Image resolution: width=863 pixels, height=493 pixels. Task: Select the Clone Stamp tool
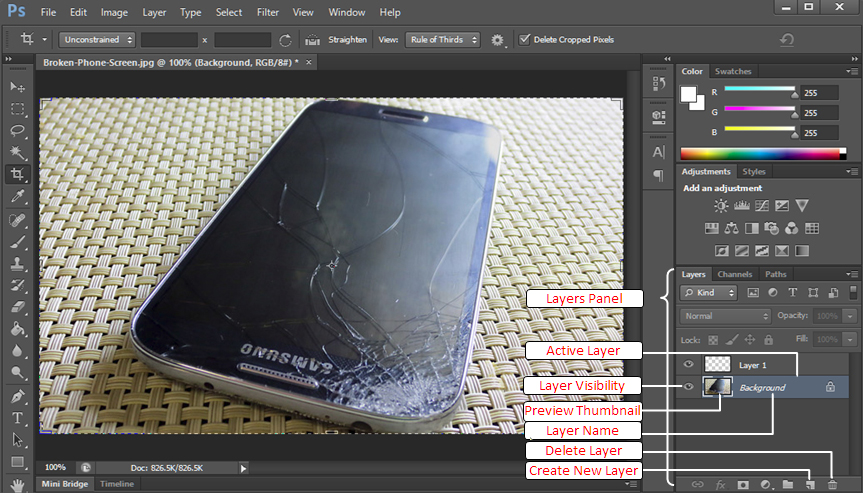click(17, 264)
